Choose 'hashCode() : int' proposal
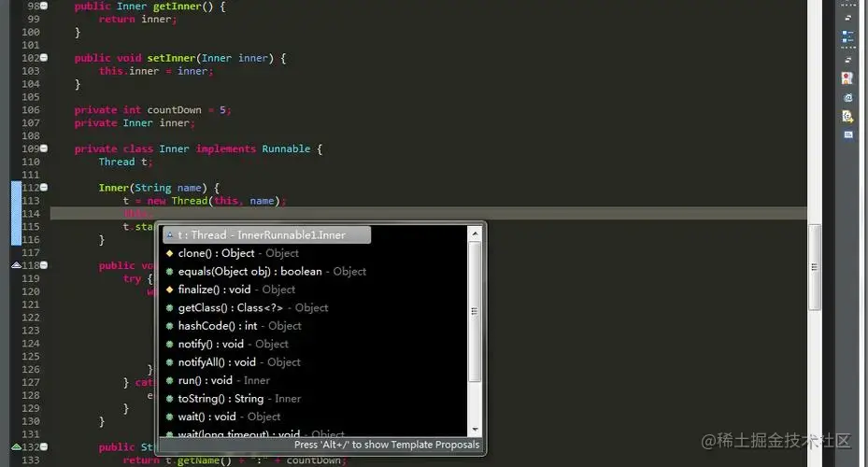This screenshot has width=868, height=467. pos(315,326)
